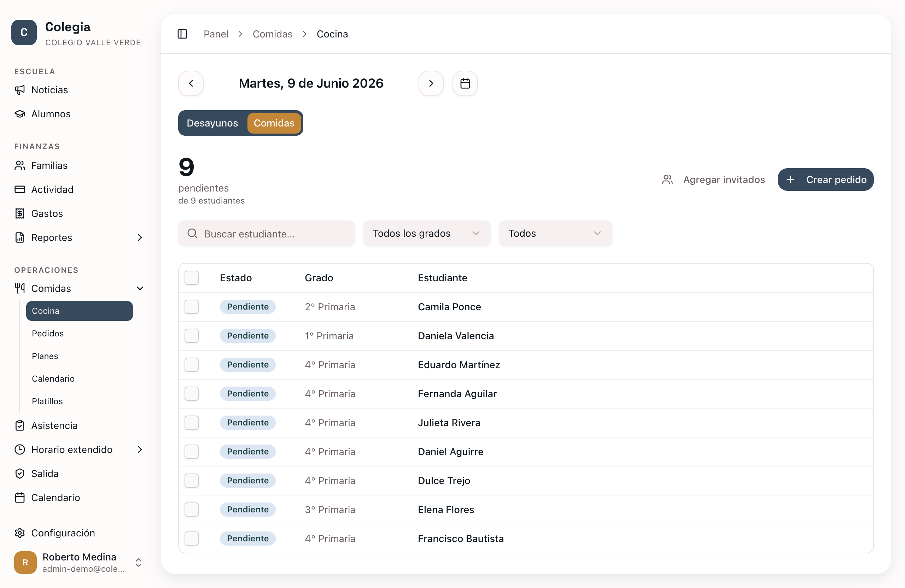This screenshot has height=588, width=905.
Task: Expand the Reportes submenu chevron
Action: 140,237
